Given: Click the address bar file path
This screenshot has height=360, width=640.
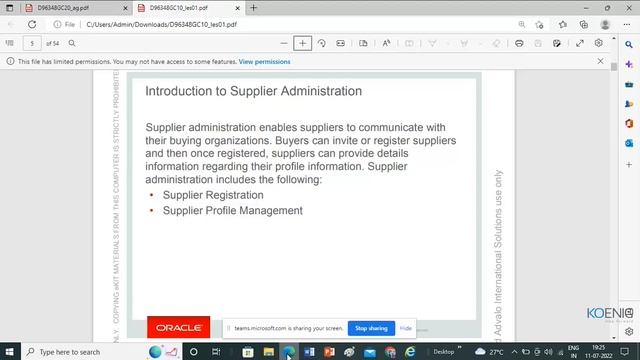Looking at the screenshot, I should 162,24.
